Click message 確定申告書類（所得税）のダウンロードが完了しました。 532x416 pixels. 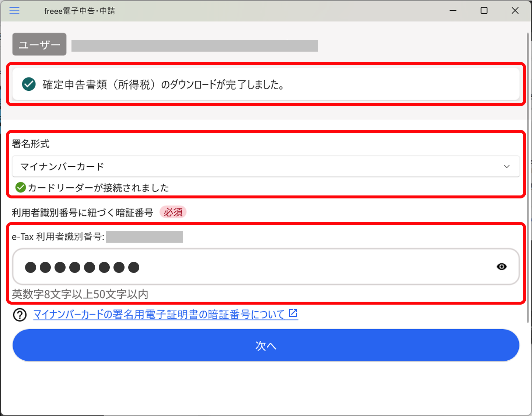pyautogui.click(x=164, y=84)
